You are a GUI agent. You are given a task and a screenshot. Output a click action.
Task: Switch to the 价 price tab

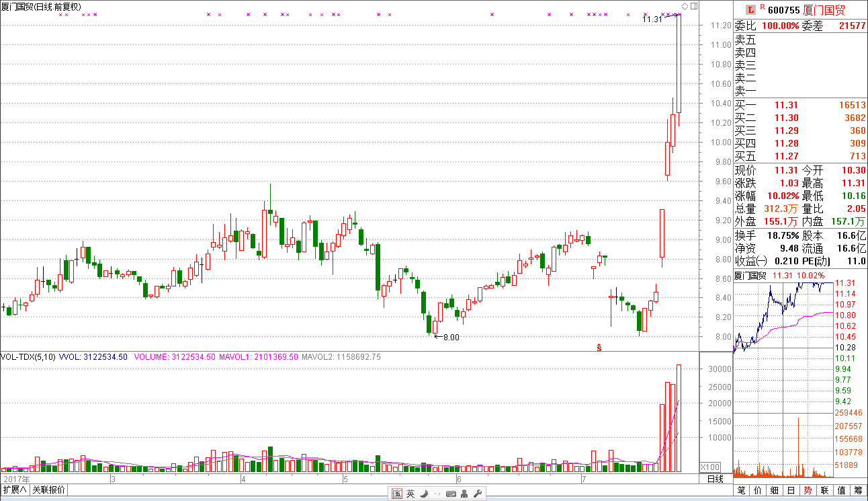click(x=758, y=491)
